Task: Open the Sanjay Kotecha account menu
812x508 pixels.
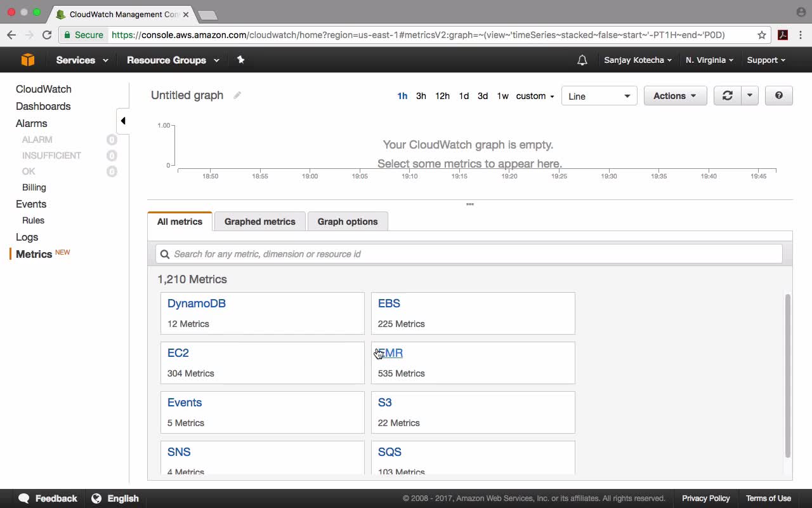Action: click(x=638, y=60)
